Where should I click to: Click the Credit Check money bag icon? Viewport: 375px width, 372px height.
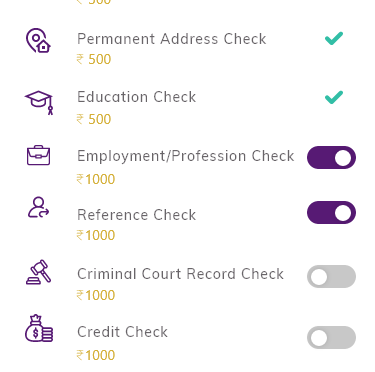39,328
